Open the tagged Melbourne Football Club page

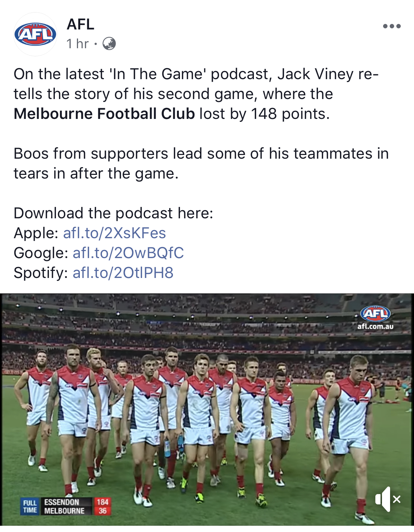tap(104, 114)
